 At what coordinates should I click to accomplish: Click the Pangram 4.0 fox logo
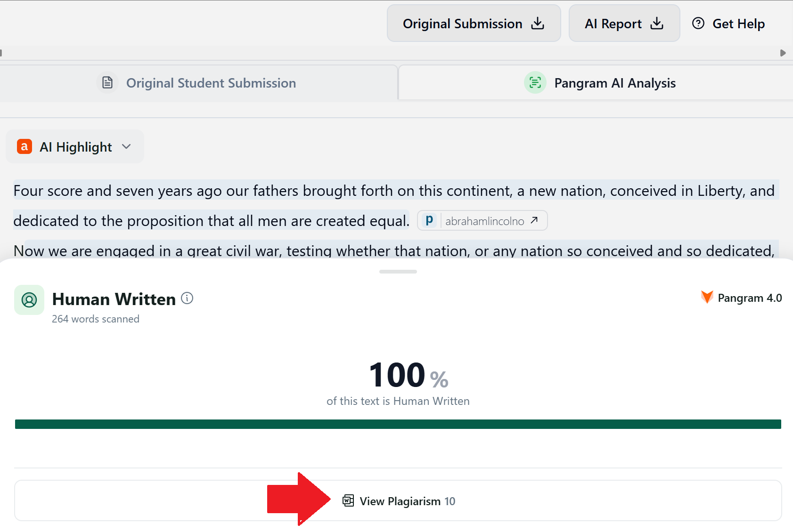707,297
